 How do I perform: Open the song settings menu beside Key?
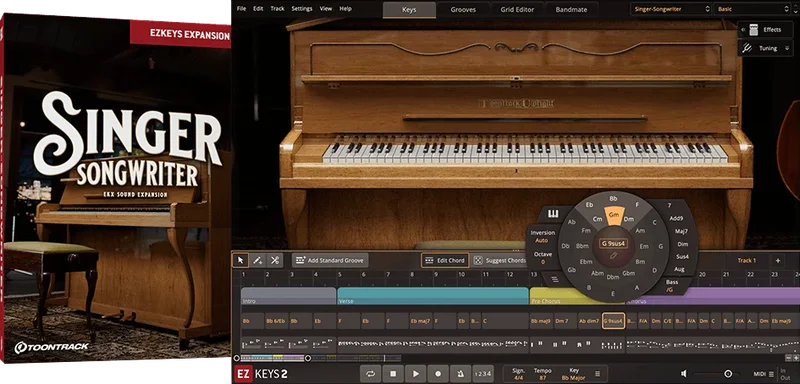click(597, 374)
